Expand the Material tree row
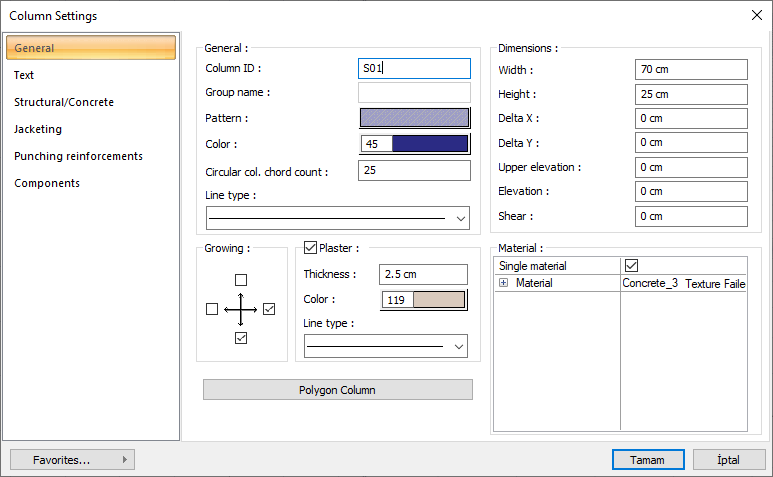This screenshot has width=773, height=477. [x=503, y=284]
